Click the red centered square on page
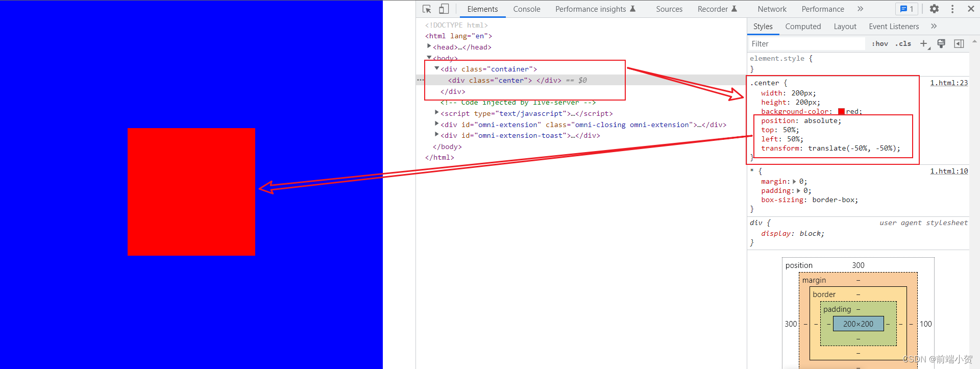980x369 pixels. tap(191, 192)
